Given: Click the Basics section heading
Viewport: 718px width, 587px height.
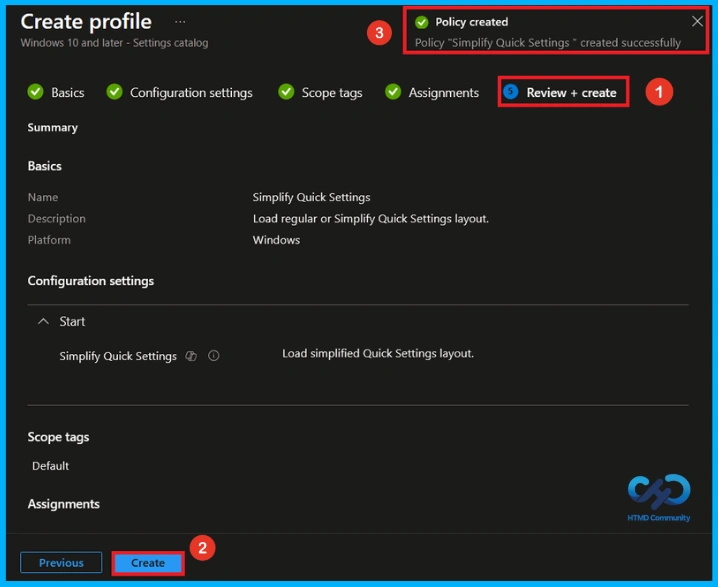Looking at the screenshot, I should [44, 166].
